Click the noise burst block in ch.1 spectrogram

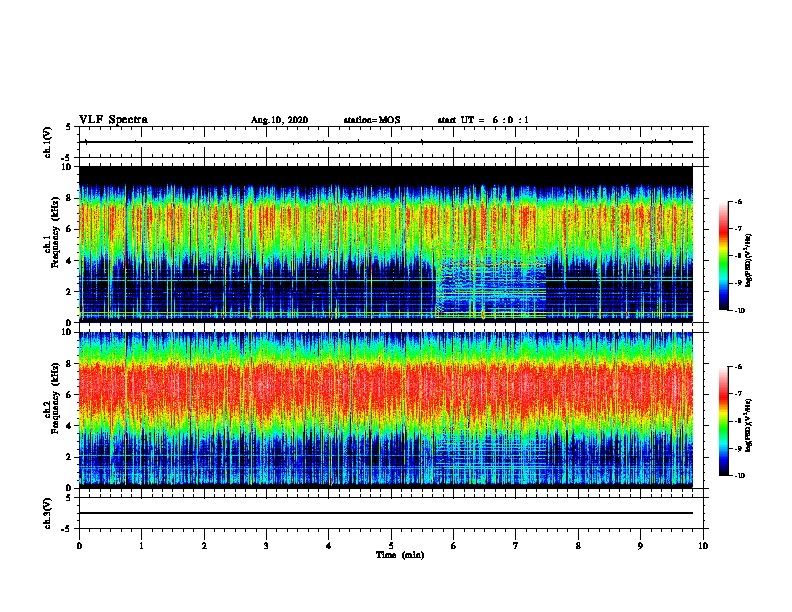tap(491, 289)
